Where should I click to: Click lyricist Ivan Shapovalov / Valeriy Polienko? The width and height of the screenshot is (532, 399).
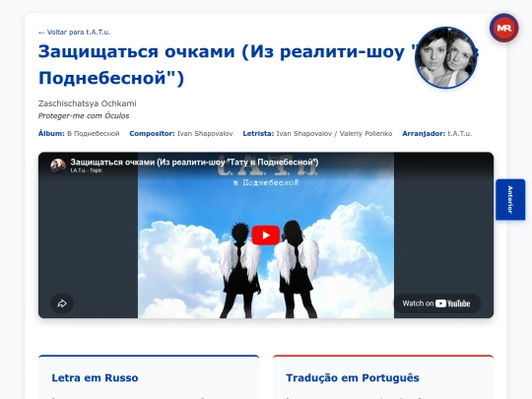[334, 134]
